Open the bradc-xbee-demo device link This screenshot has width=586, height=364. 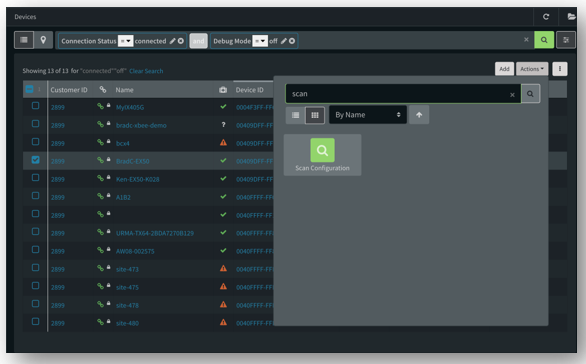click(141, 126)
